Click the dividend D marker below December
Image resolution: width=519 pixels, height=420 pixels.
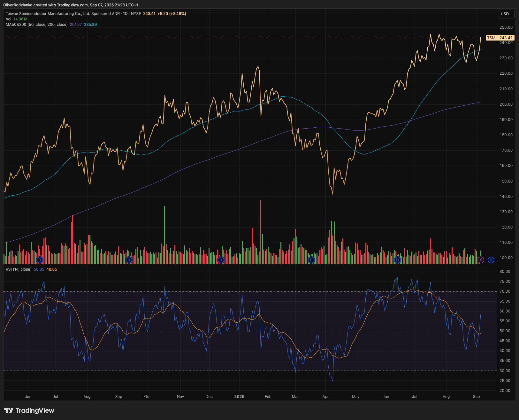220,260
